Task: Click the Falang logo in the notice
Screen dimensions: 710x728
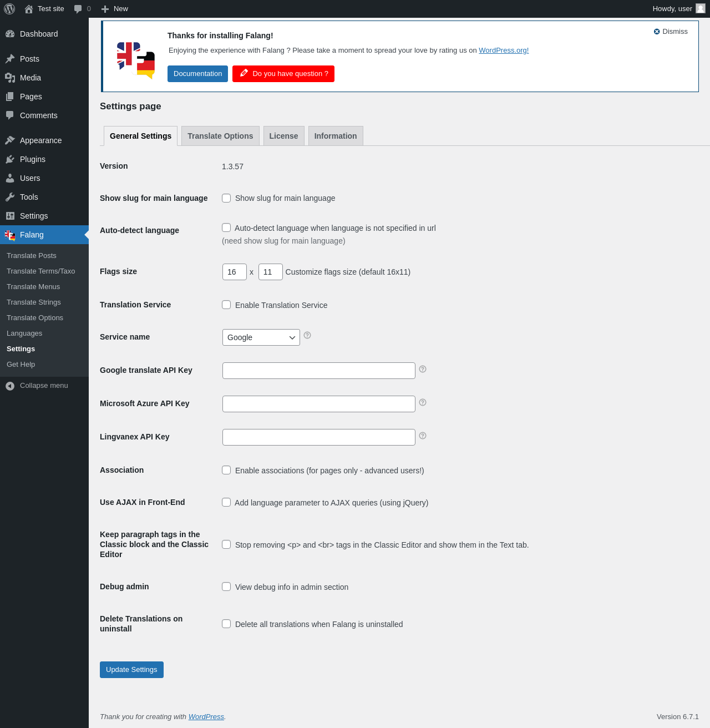Action: [x=136, y=60]
